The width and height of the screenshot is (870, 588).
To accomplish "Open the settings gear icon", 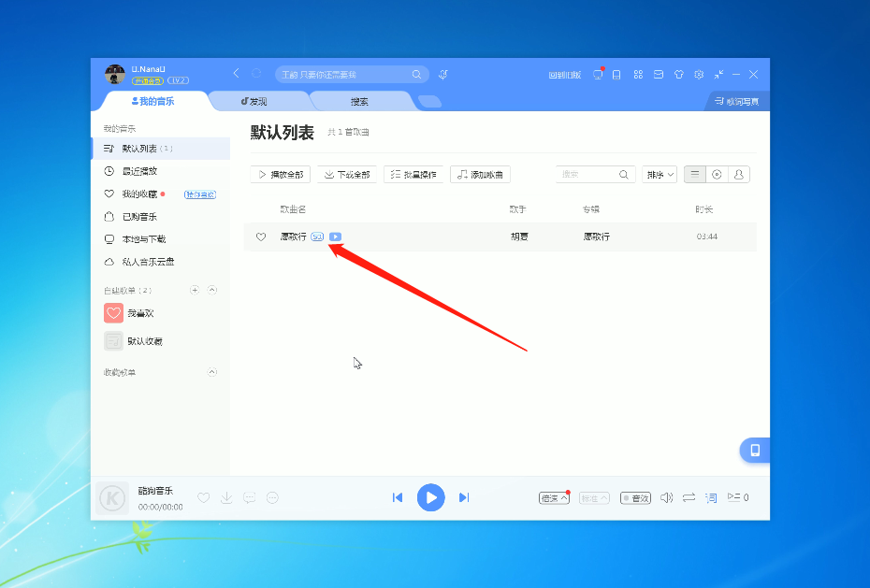I will click(699, 74).
